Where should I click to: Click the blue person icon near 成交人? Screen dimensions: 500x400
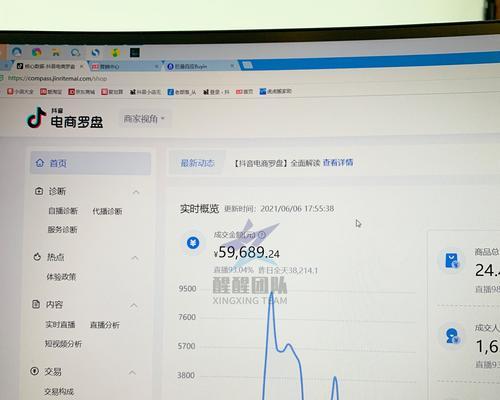click(452, 336)
